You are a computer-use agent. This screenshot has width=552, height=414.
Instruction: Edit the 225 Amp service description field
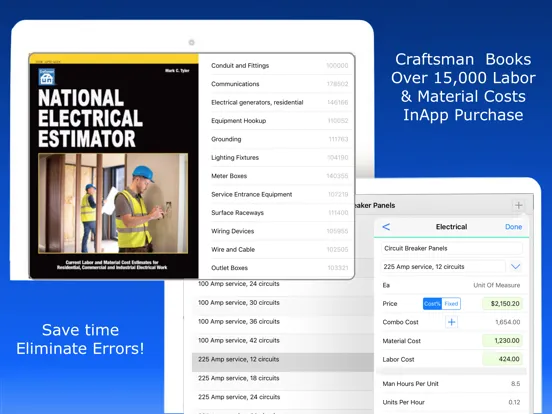point(443,266)
